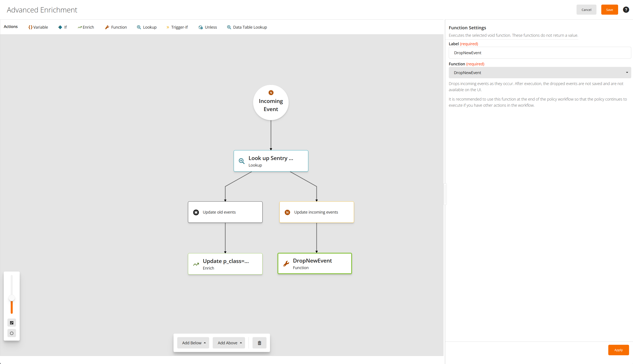This screenshot has height=364, width=633.
Task: Add an Enrich action from toolbar
Action: (x=86, y=27)
